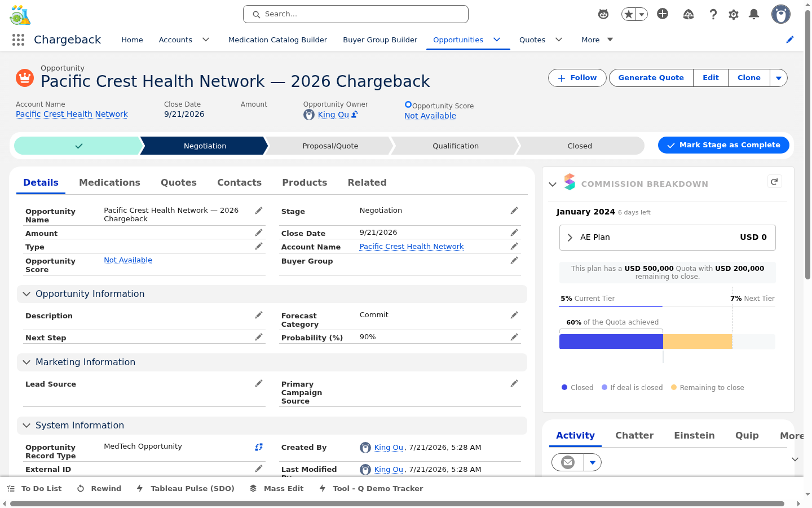
Task: Open more actions dropdown beside Clone
Action: coord(779,78)
